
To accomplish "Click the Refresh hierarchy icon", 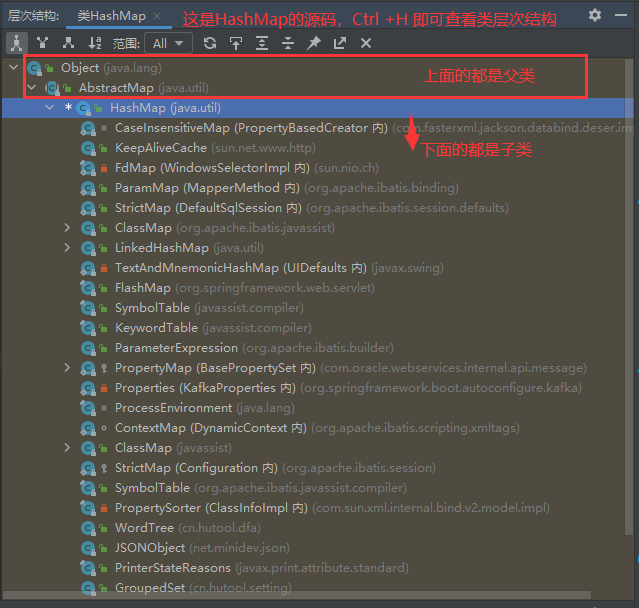I will pos(209,43).
